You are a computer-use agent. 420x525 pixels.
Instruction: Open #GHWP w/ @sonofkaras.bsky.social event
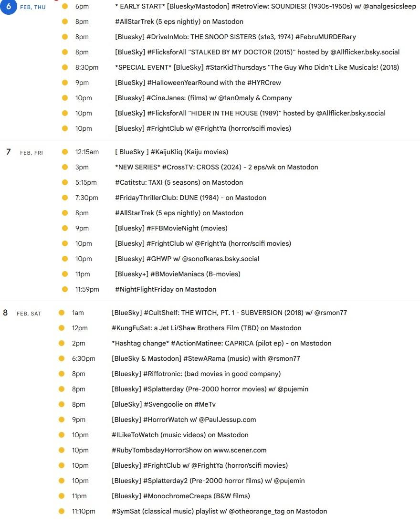187,259
